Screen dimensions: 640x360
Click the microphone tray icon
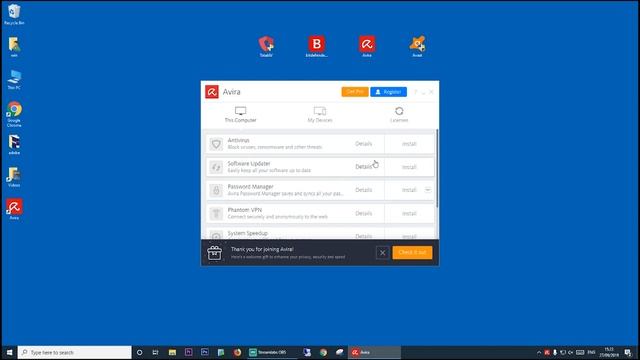pyautogui.click(x=555, y=353)
